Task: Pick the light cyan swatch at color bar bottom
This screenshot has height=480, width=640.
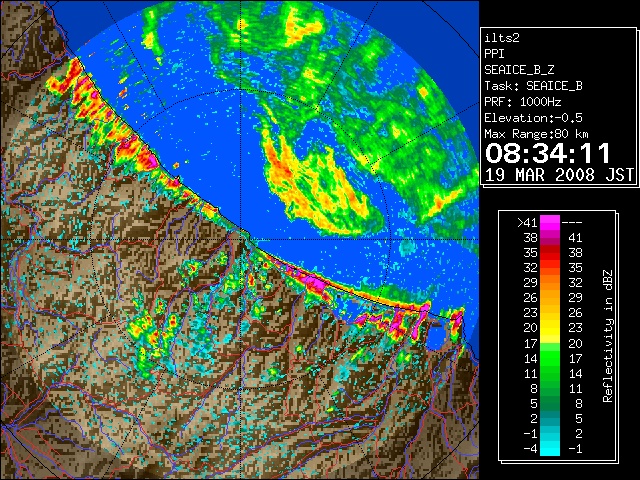Action: coord(550,449)
